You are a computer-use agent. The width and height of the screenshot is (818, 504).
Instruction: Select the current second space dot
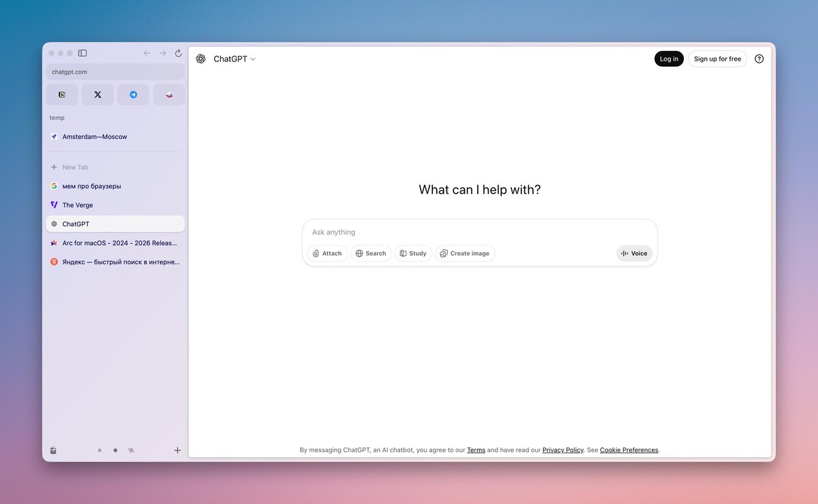pyautogui.click(x=115, y=450)
